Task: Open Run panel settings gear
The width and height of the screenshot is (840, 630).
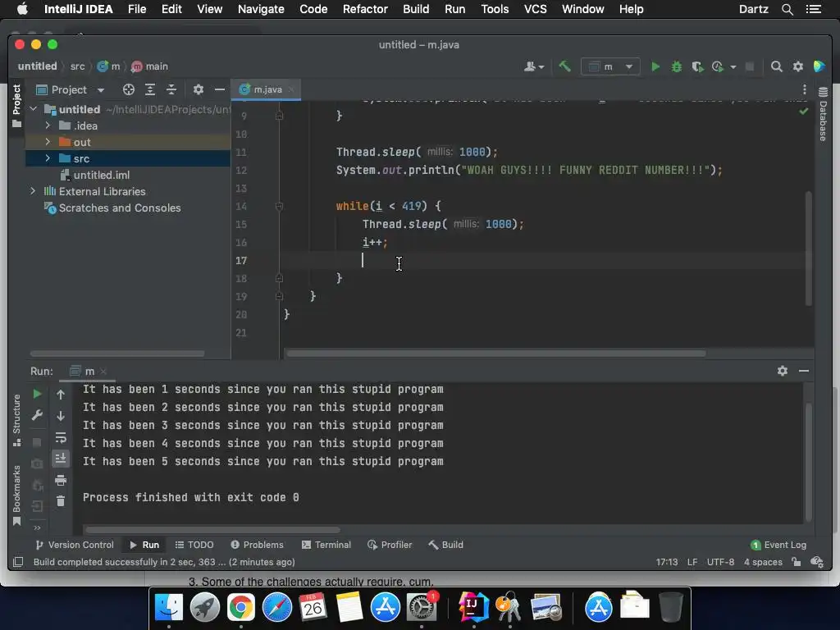Action: tap(782, 371)
